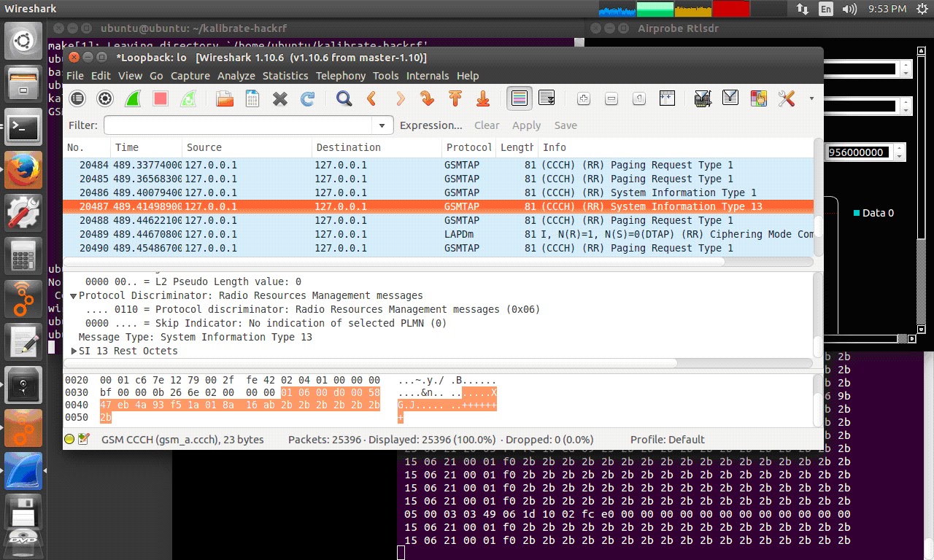Go forward in packet history
Screen dimensions: 934x560
[400, 98]
